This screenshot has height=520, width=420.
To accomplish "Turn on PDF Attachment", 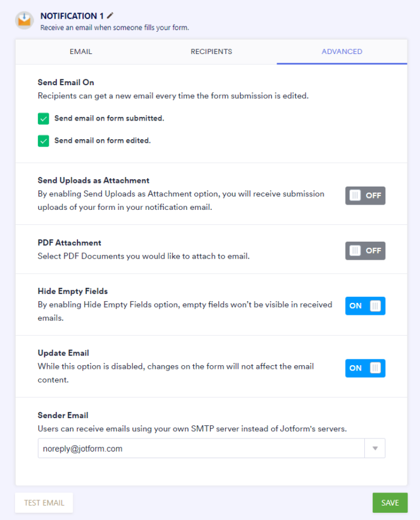I will [x=365, y=250].
